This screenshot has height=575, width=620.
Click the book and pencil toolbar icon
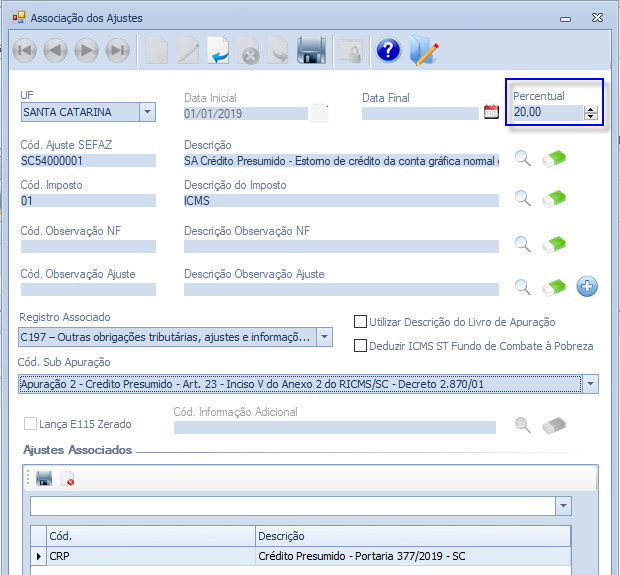[x=424, y=51]
